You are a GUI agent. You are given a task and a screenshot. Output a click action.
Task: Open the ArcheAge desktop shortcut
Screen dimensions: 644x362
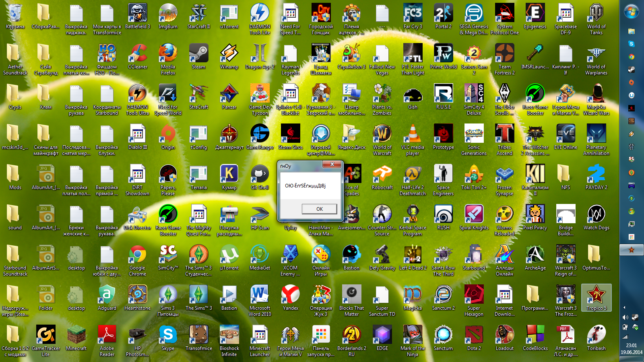[x=535, y=258]
